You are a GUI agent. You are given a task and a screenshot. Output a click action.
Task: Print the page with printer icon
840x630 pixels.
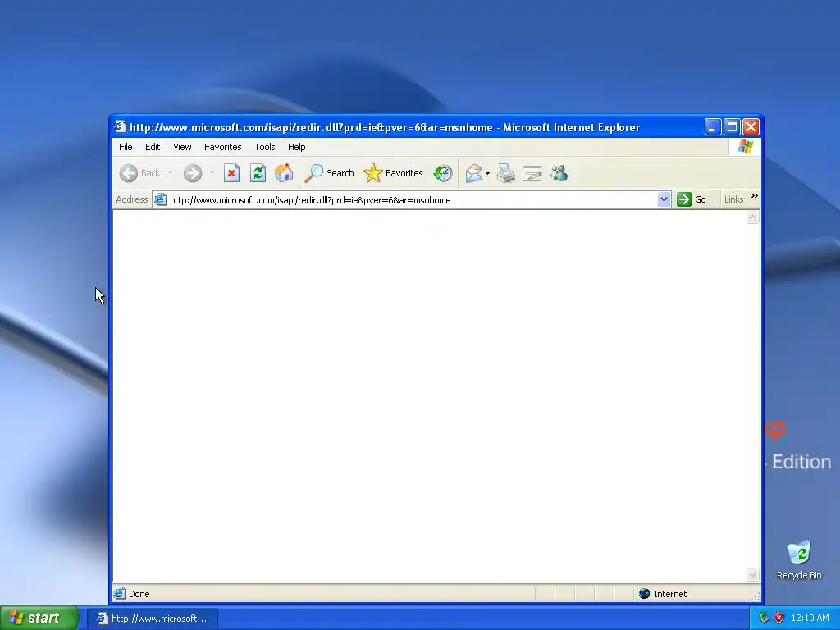505,173
